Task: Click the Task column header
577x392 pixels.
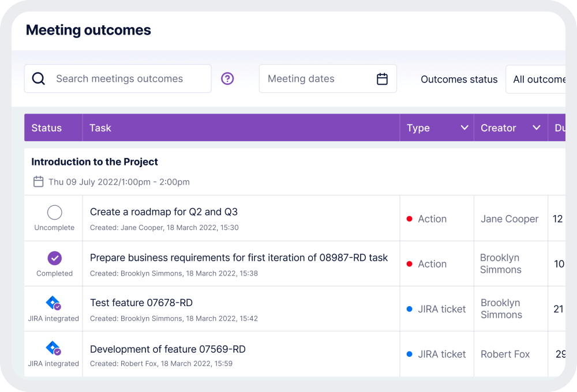Action: pyautogui.click(x=100, y=128)
